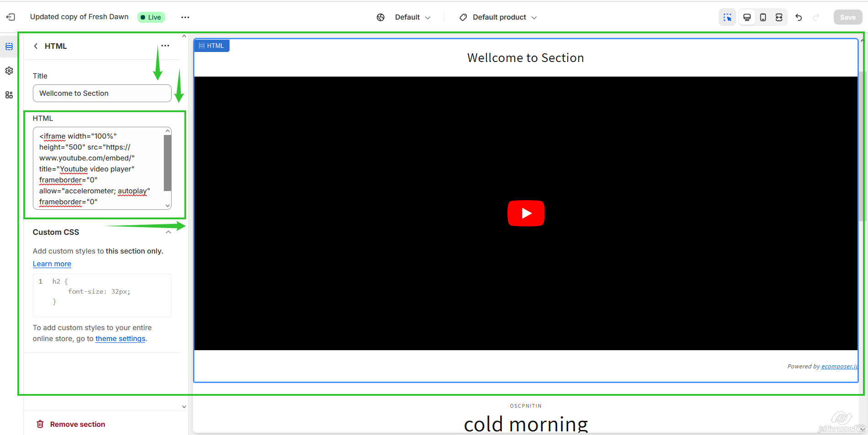
Task: Click in the Title input field
Action: pyautogui.click(x=102, y=93)
